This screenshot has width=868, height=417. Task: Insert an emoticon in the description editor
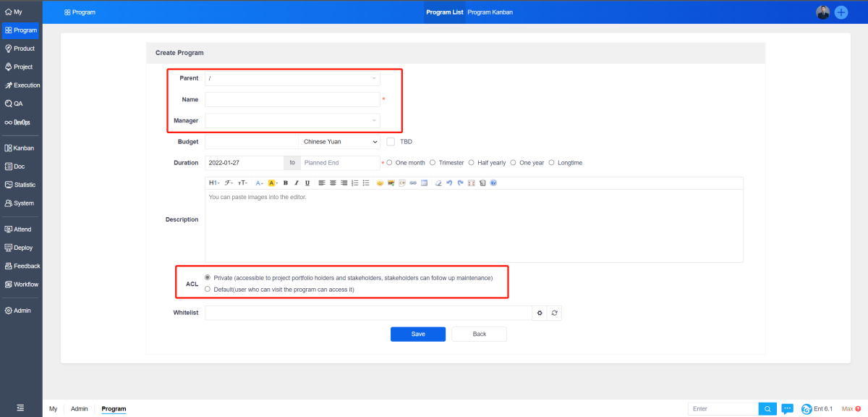[380, 183]
